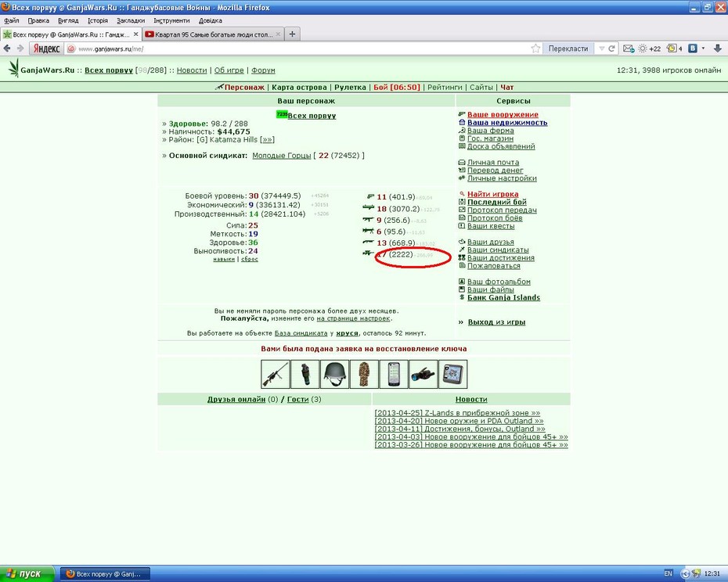Click the sniper rifle skill icon in row 17
The height and width of the screenshot is (582, 728).
pyautogui.click(x=368, y=253)
